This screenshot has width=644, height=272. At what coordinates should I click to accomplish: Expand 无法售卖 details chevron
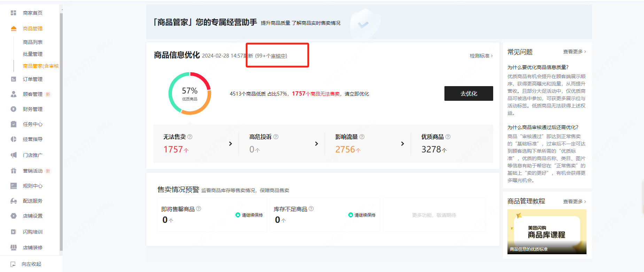230,144
